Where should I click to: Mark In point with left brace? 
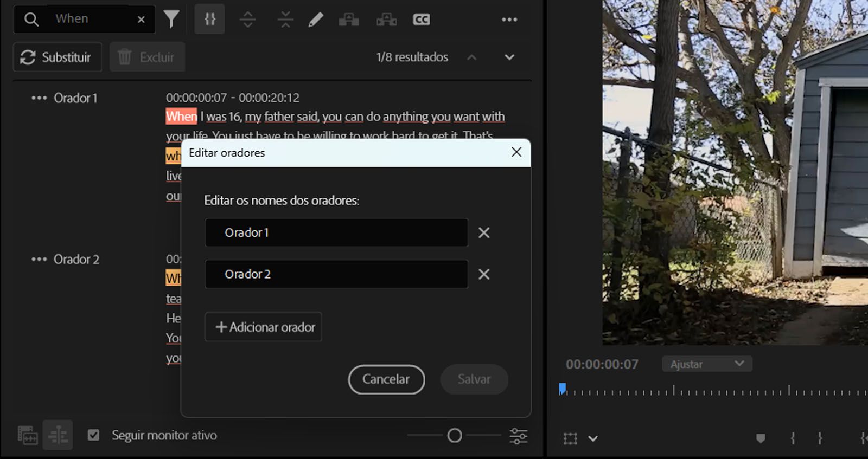click(x=793, y=438)
